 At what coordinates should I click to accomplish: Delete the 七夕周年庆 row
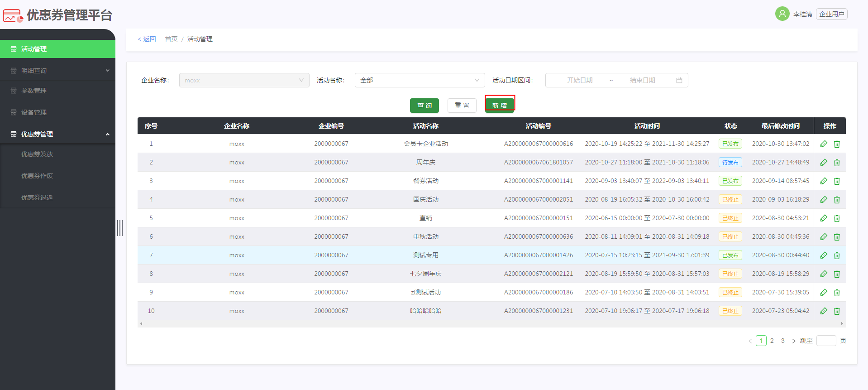click(837, 274)
